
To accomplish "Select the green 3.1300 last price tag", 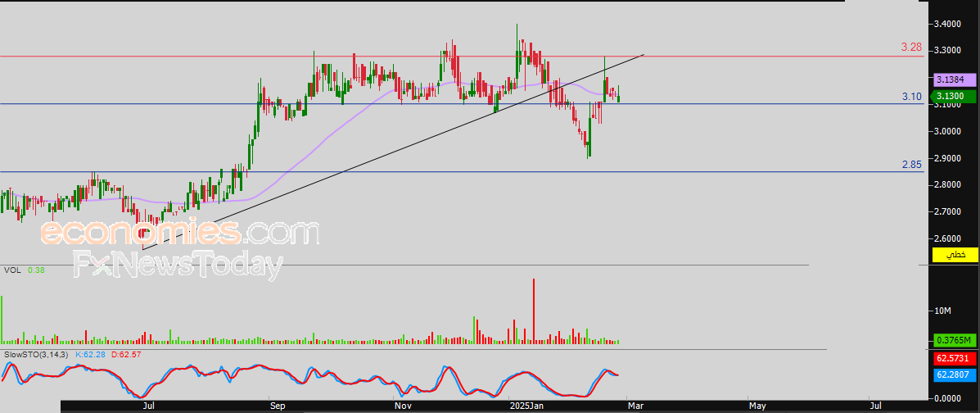I will 955,97.
